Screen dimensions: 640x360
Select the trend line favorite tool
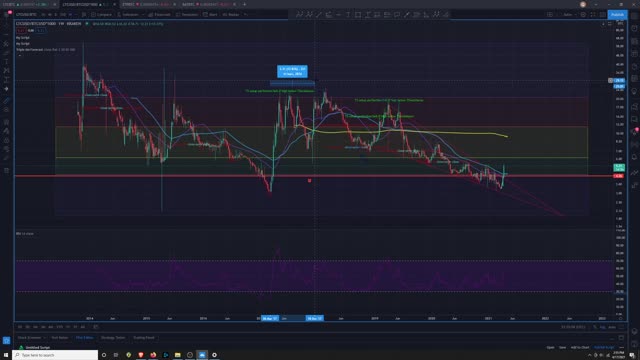[319, 14]
